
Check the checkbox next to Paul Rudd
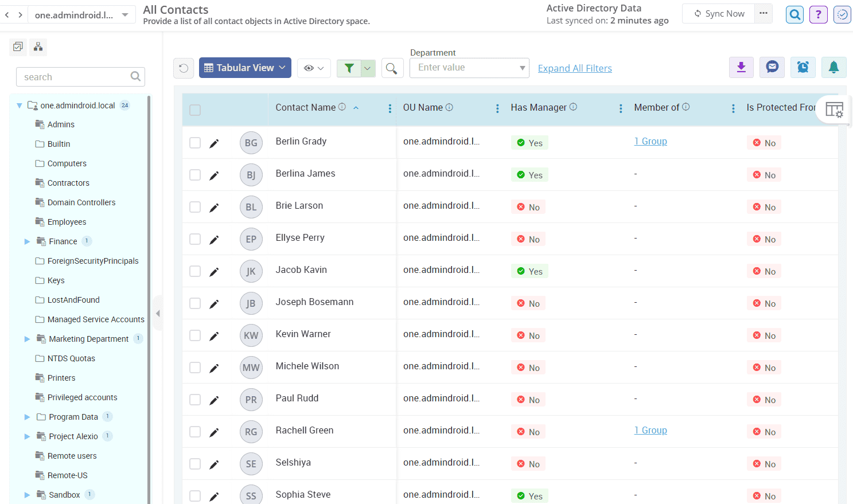tap(195, 400)
